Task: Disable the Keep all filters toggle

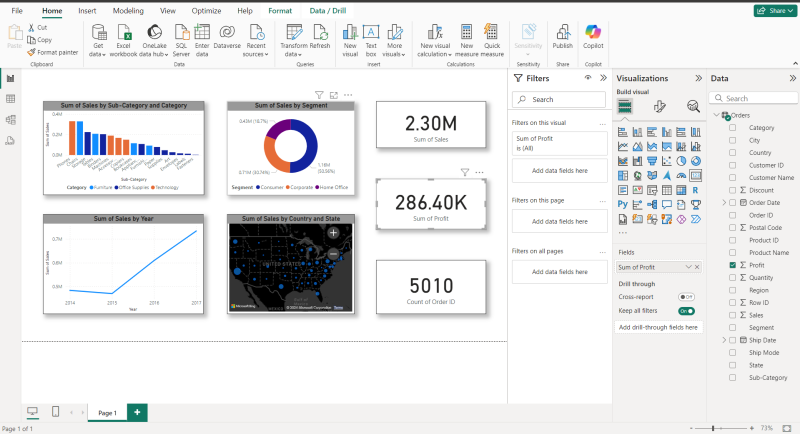Action: pyautogui.click(x=687, y=311)
